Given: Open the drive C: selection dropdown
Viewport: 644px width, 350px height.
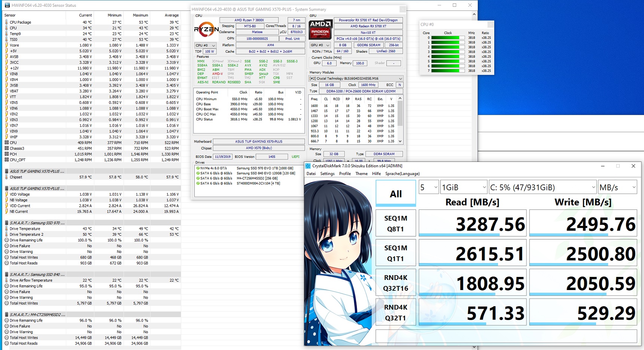Looking at the screenshot, I should (542, 187).
